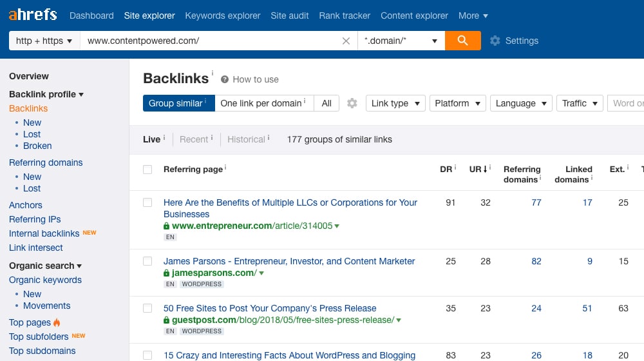
Task: Select All links mode
Action: [x=327, y=103]
